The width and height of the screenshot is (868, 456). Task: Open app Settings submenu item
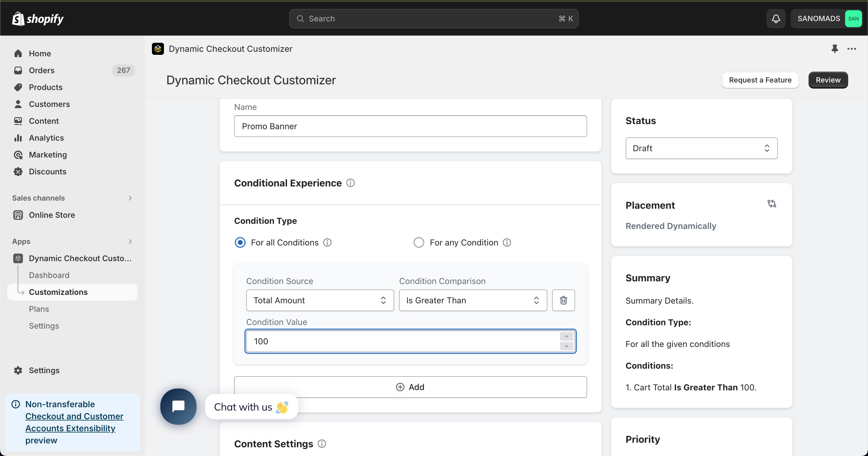[x=44, y=326]
